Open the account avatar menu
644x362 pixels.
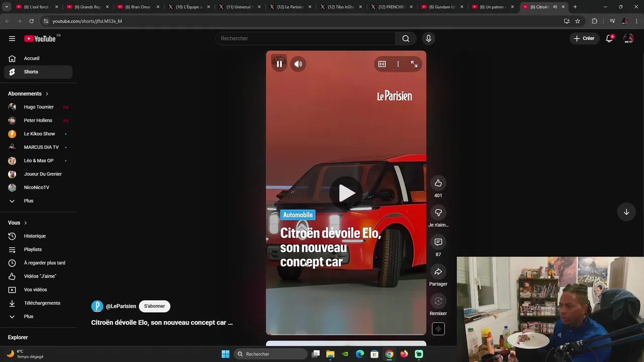(628, 38)
